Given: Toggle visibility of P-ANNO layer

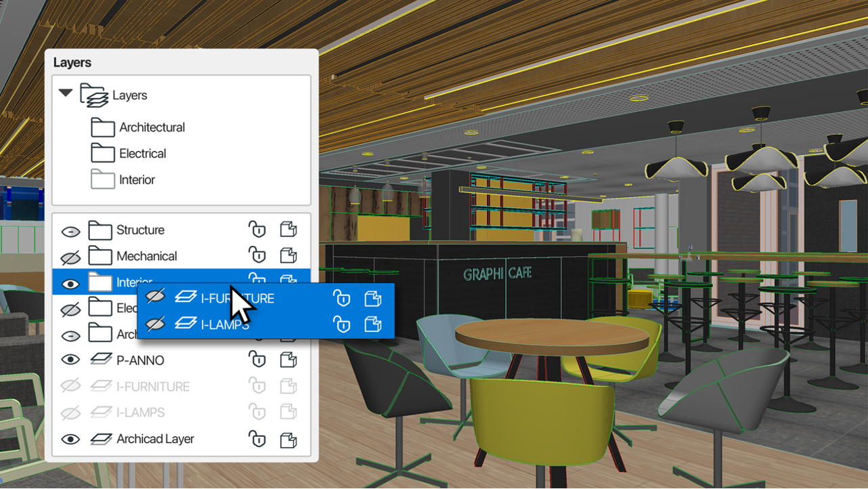Looking at the screenshot, I should pos(70,360).
